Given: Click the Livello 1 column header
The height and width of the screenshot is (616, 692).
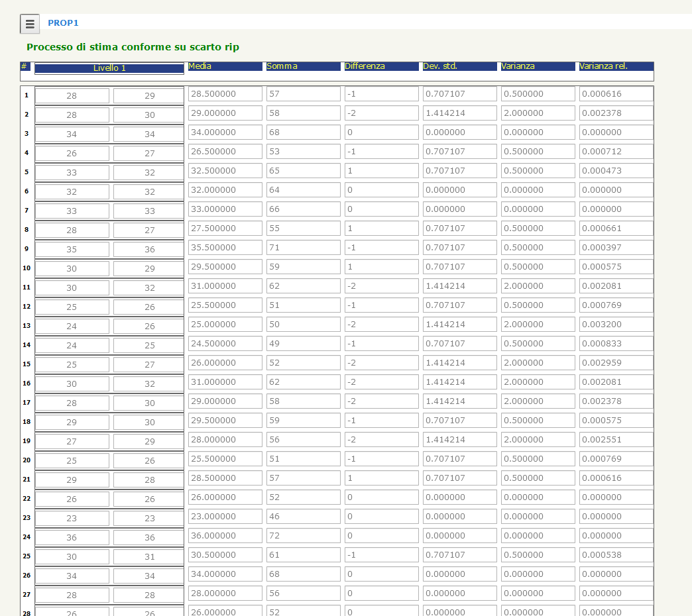Looking at the screenshot, I should pyautogui.click(x=109, y=68).
